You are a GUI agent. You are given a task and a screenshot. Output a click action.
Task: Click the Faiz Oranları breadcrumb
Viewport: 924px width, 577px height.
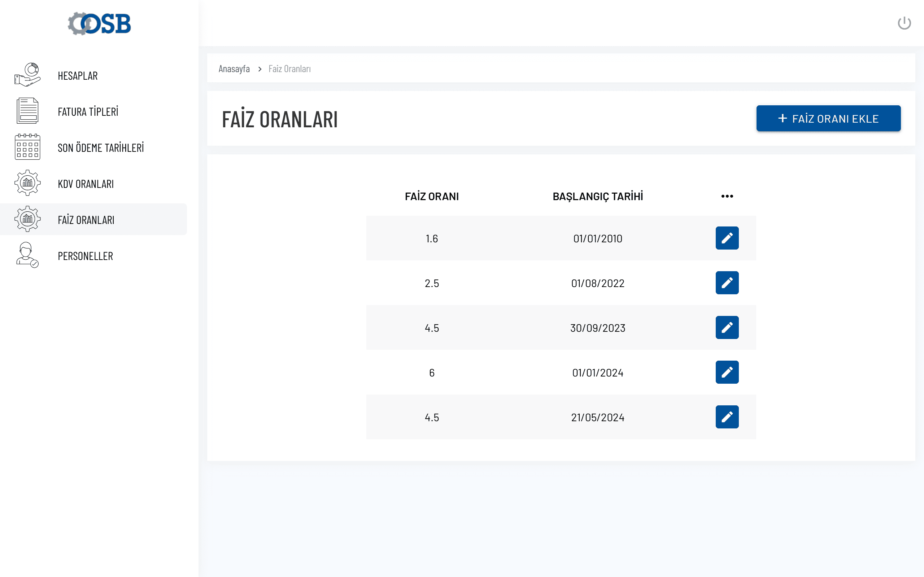click(289, 69)
